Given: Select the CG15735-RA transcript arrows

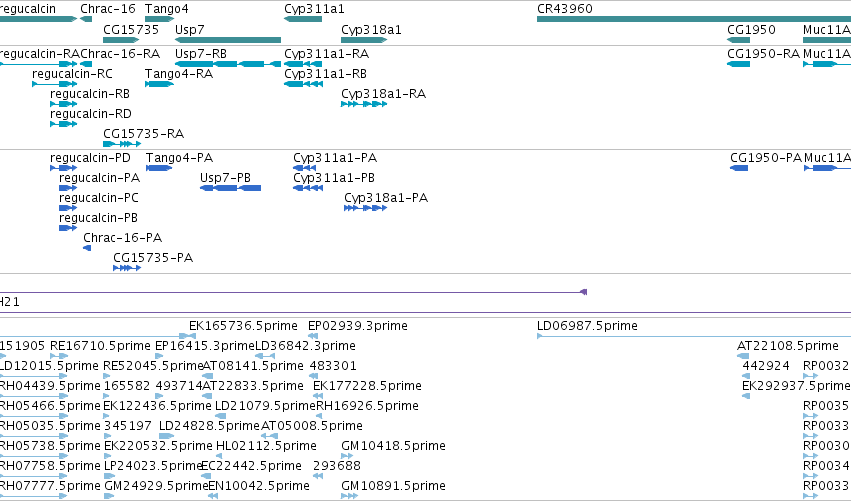Looking at the screenshot, I should point(122,144).
